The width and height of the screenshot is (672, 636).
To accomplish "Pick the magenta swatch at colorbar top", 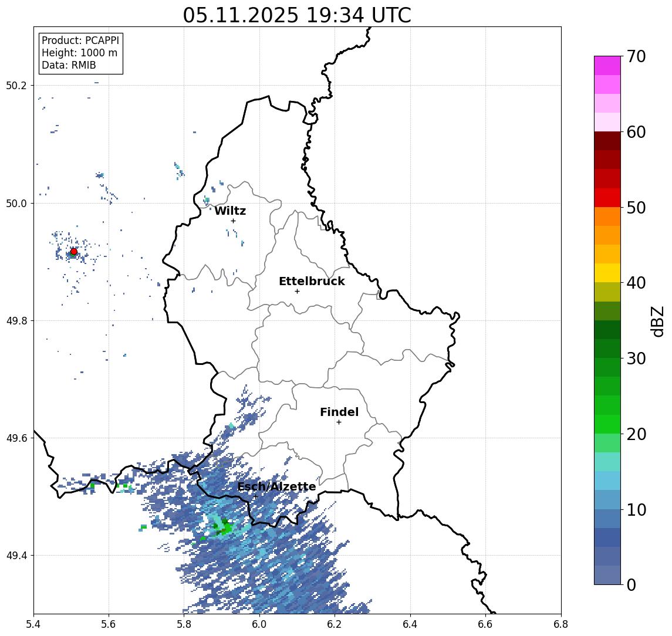I will click(607, 66).
